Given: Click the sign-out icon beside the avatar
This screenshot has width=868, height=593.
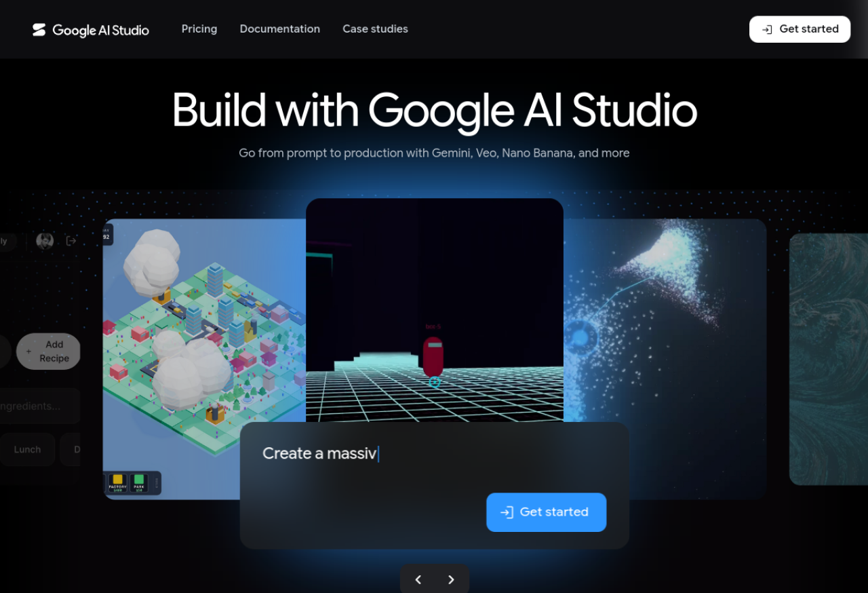Looking at the screenshot, I should (x=71, y=241).
